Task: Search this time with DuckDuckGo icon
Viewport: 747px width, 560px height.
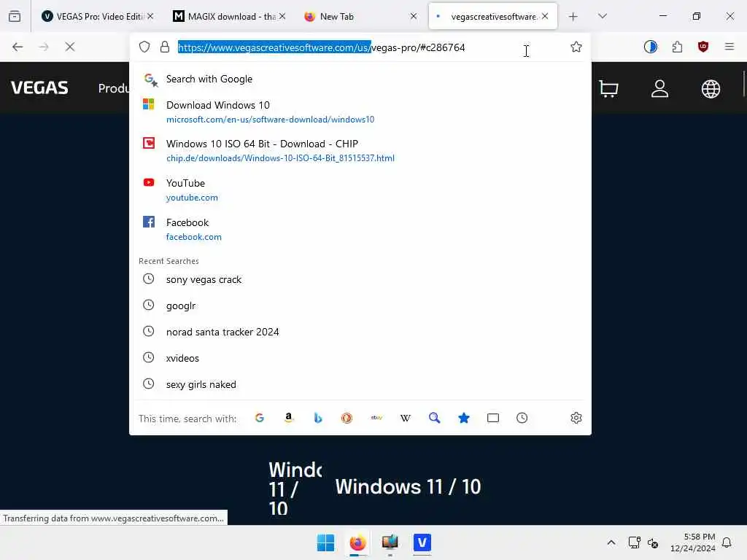Action: (347, 418)
